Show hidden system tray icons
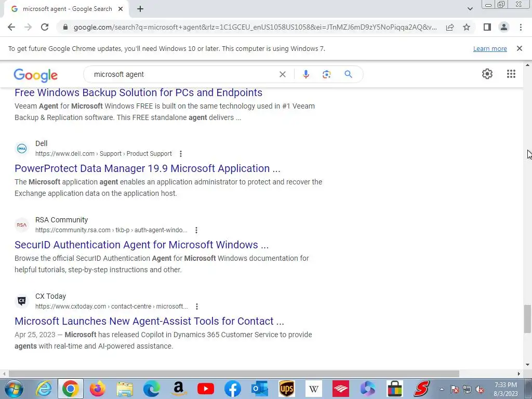 442,389
